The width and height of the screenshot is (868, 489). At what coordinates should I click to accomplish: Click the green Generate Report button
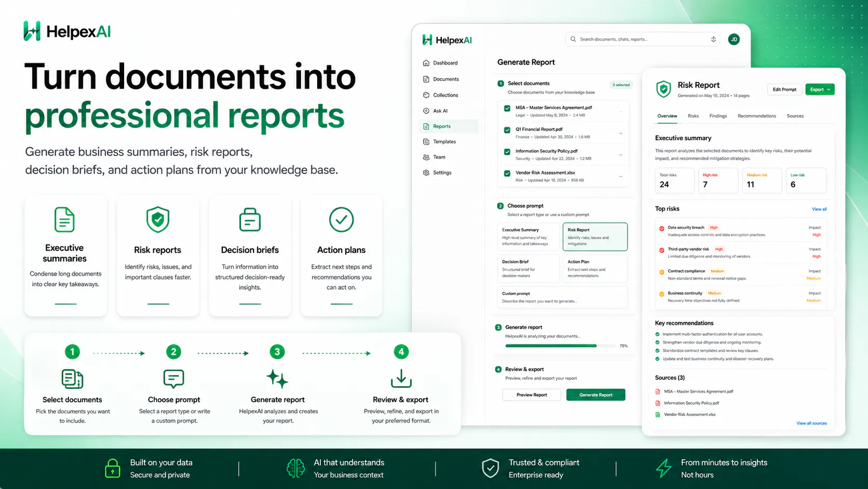pyautogui.click(x=595, y=395)
